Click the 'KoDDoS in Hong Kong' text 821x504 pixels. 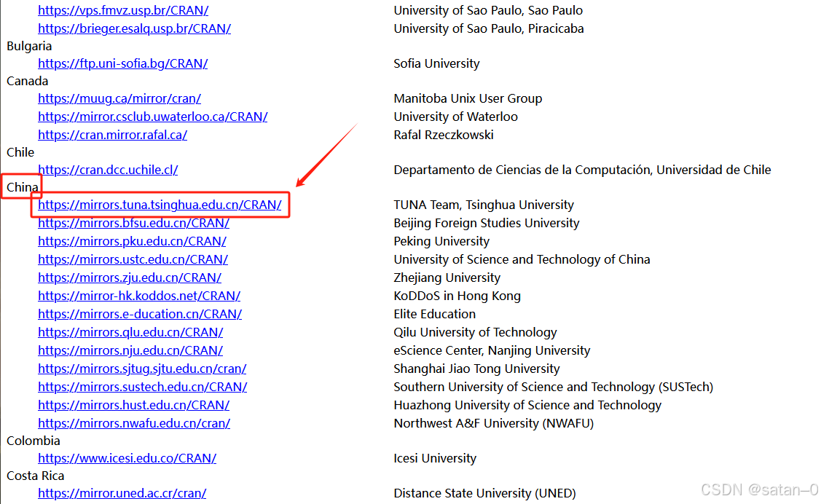click(x=457, y=296)
